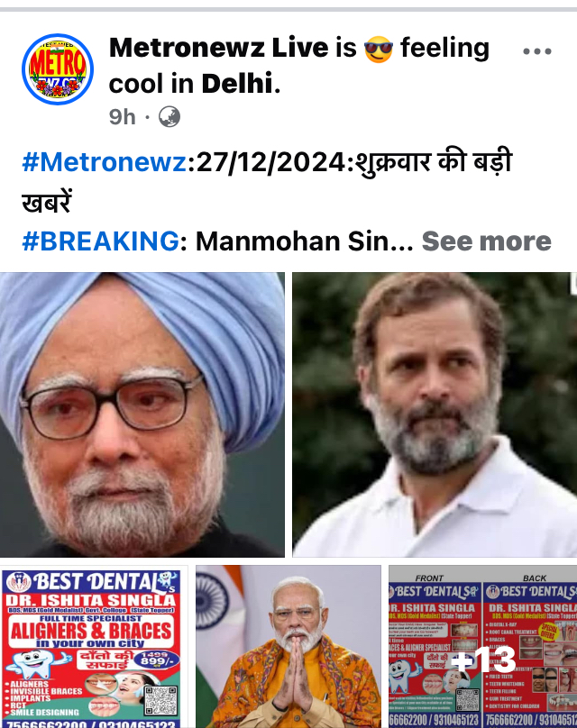
Task: Open the three-dot post options menu
Action: click(x=537, y=51)
